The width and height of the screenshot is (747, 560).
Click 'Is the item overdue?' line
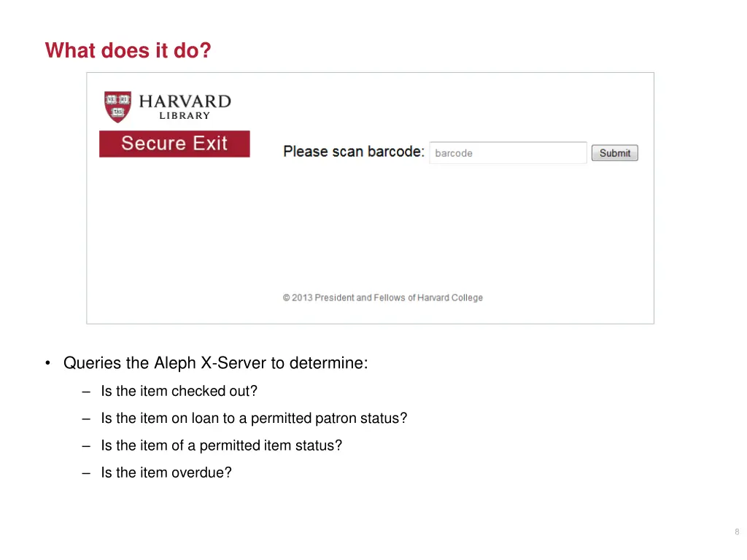point(166,472)
